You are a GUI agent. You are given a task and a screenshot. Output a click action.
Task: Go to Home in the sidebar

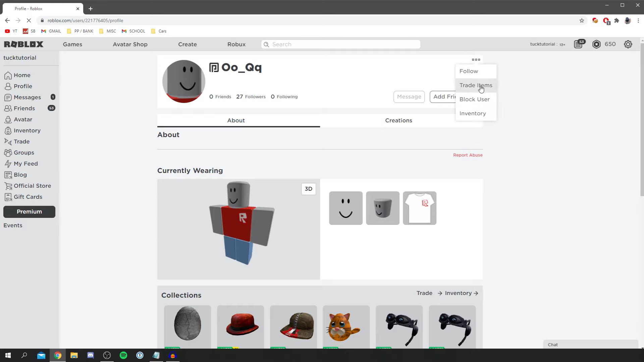[17, 75]
